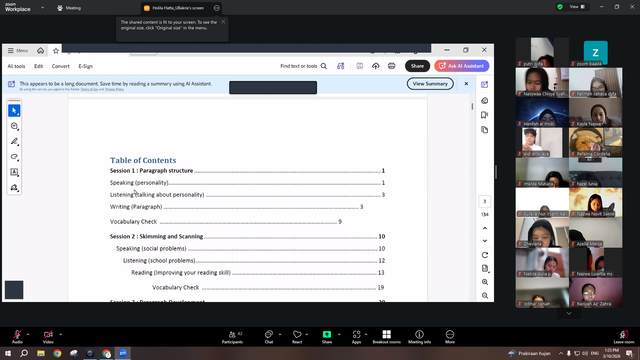Image resolution: width=640 pixels, height=360 pixels.
Task: Select the Add text box tool
Action: point(14,172)
